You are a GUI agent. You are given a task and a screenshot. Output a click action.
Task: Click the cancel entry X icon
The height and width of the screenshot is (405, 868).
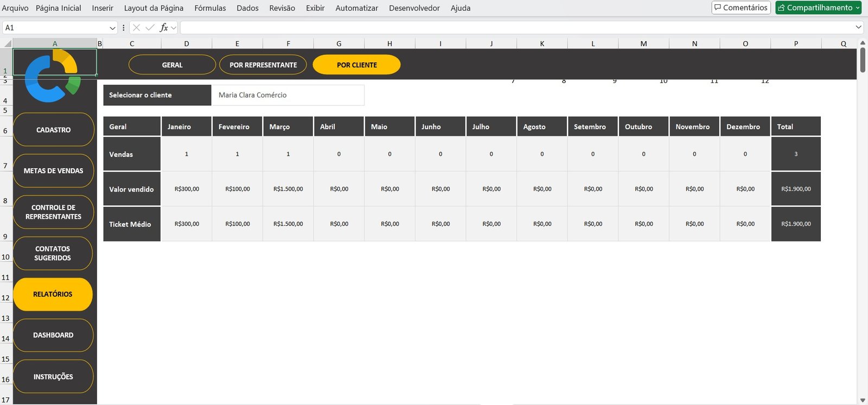136,28
